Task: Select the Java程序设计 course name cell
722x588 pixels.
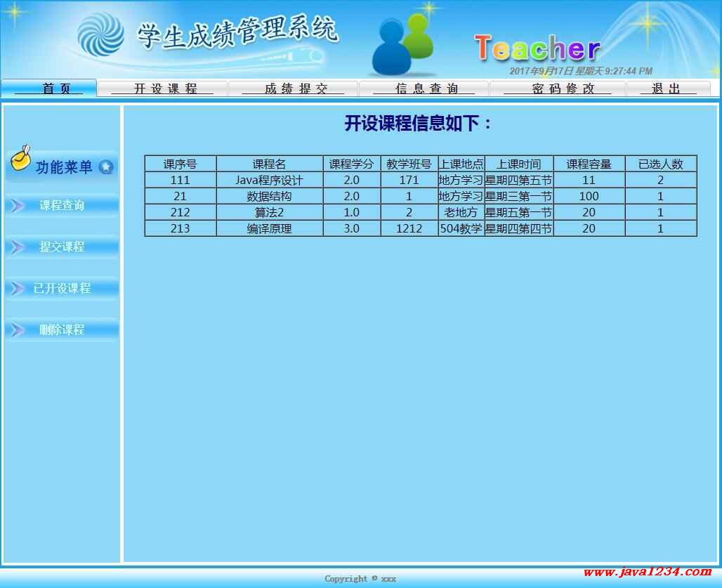Action: pos(270,181)
